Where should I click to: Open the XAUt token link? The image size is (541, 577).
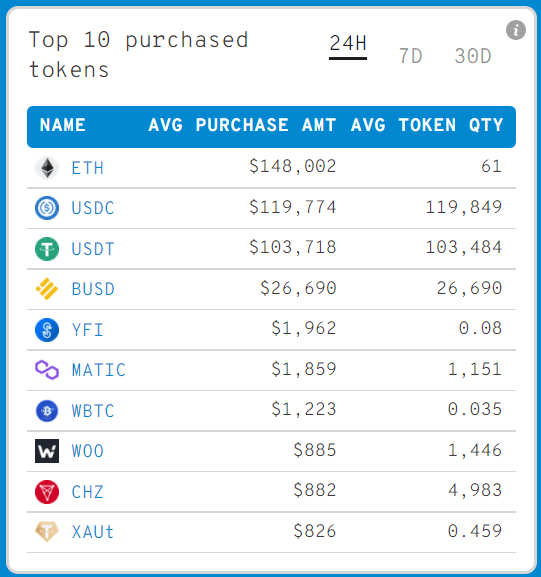pos(93,532)
